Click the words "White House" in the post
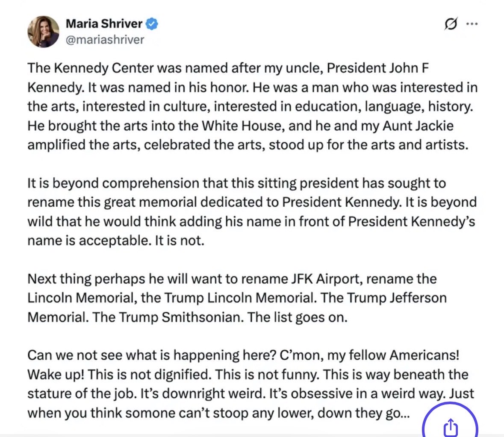Screen dimensions: 504x437 [243, 126]
